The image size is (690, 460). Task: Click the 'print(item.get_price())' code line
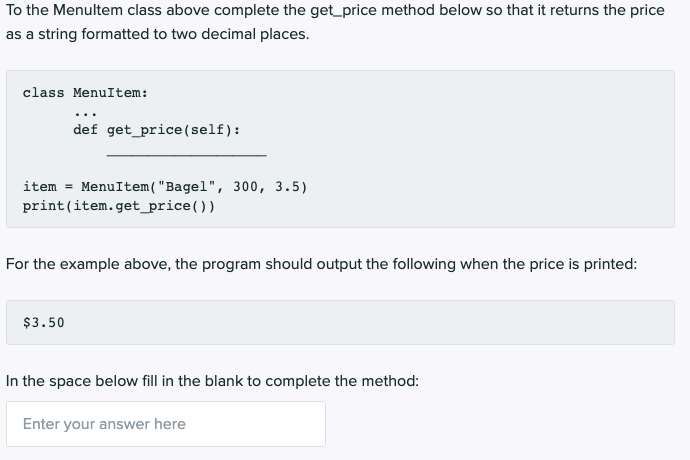point(118,206)
